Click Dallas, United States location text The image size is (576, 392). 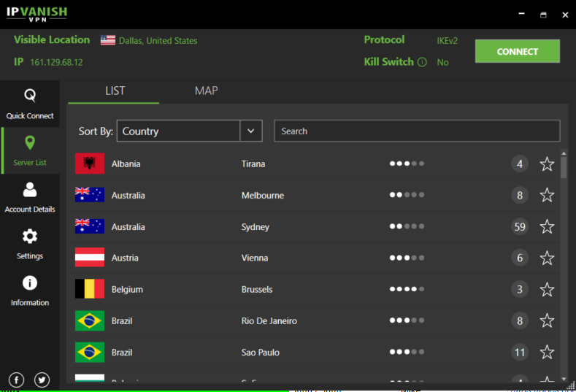click(158, 41)
